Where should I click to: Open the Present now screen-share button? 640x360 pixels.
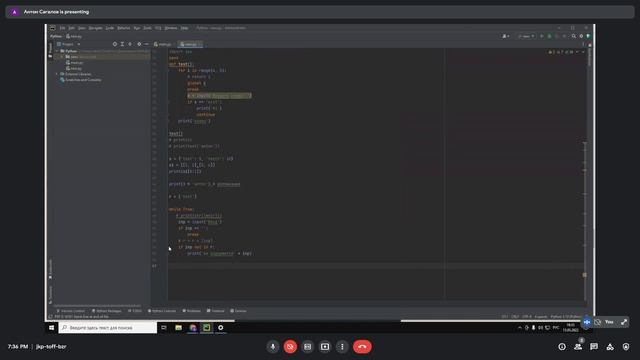point(325,347)
